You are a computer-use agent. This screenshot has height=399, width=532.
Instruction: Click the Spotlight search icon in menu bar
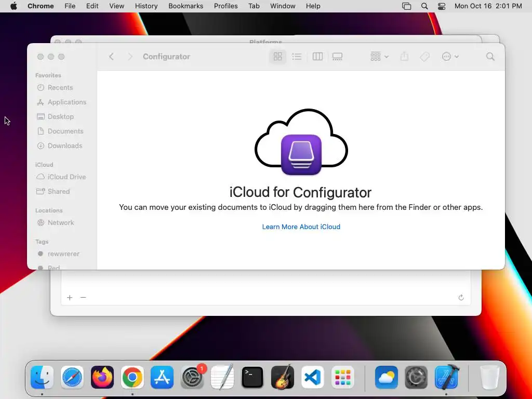[424, 6]
